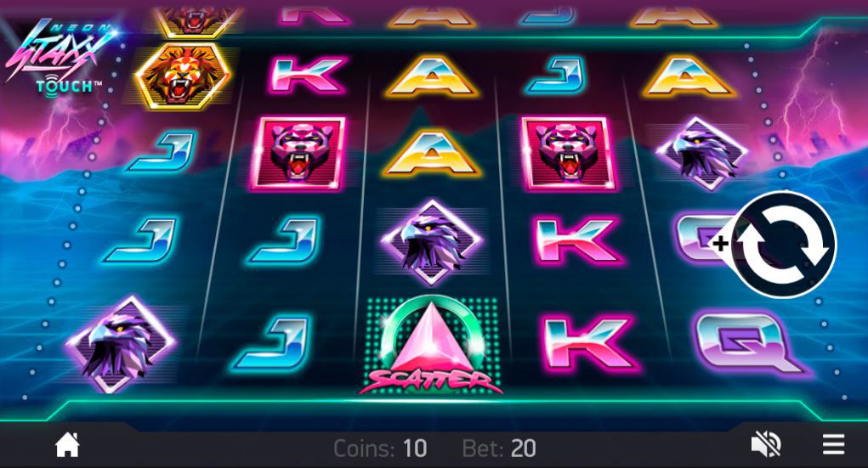The width and height of the screenshot is (868, 468).
Task: Select the pink panther symbol on reel two
Action: click(x=298, y=153)
